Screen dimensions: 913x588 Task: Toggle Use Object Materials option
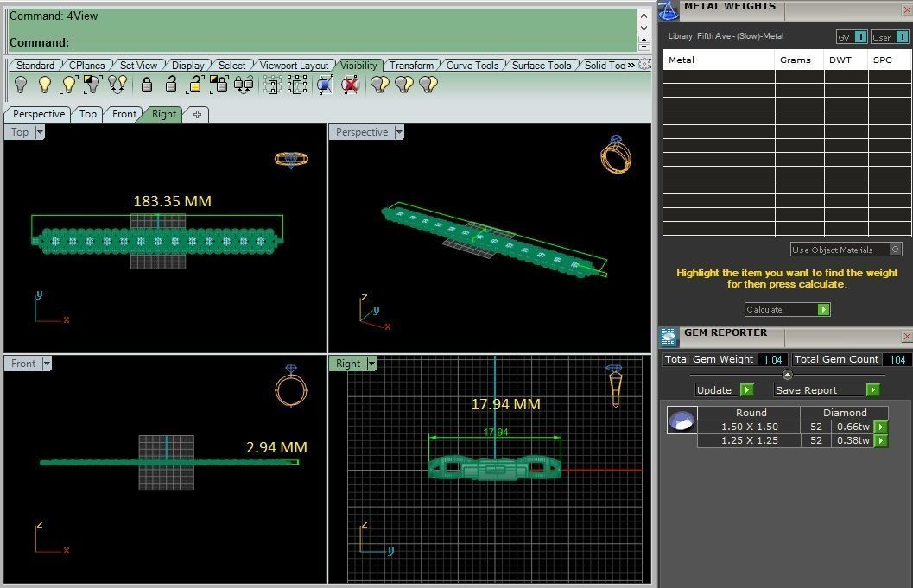[x=895, y=250]
